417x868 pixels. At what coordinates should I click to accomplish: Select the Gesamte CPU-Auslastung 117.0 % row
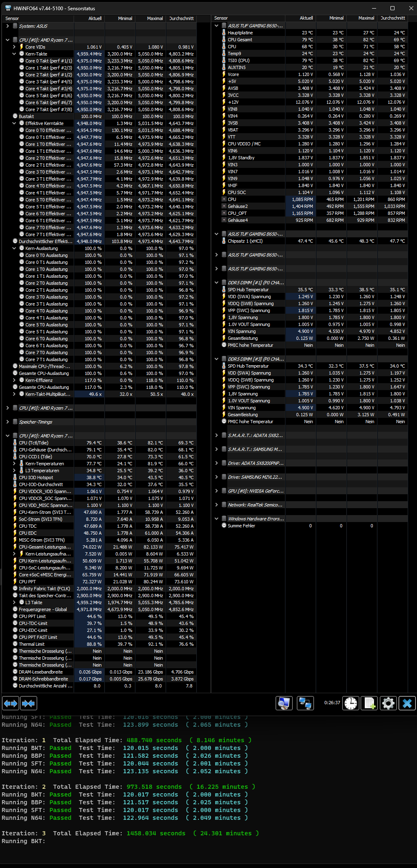(x=99, y=387)
